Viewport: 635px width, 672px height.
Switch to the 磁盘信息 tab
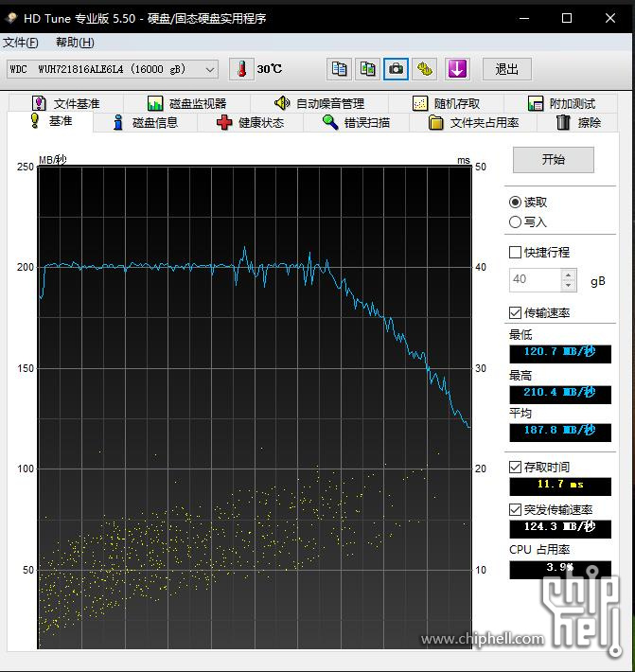(145, 123)
